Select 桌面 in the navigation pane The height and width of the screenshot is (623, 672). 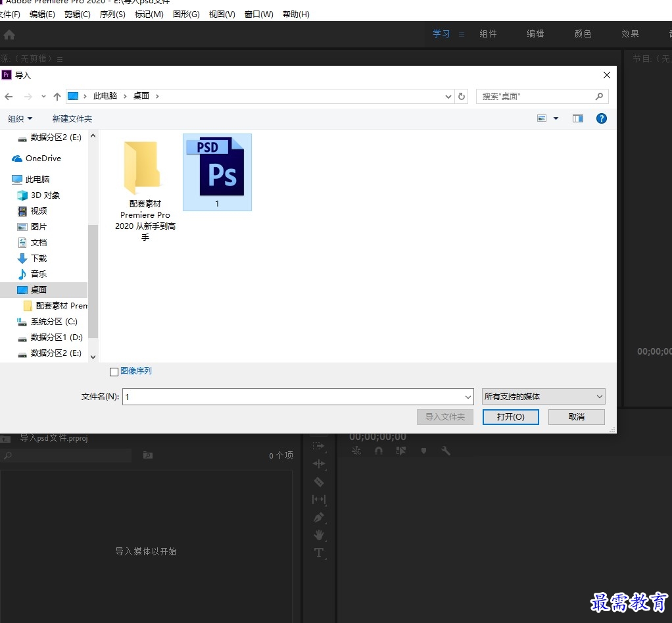(43, 290)
